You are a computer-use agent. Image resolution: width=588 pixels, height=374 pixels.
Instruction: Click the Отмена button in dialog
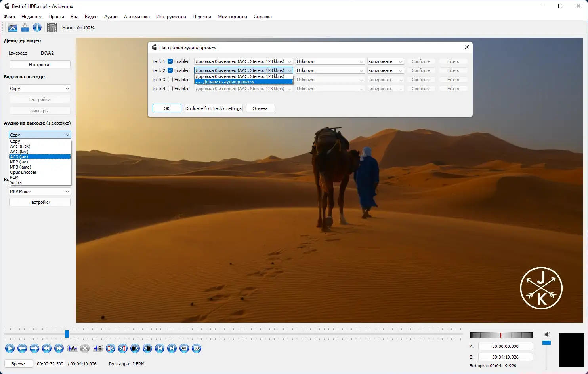click(x=260, y=108)
